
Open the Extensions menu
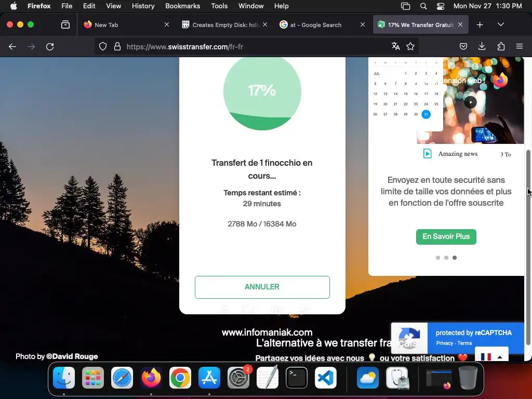[x=501, y=46]
